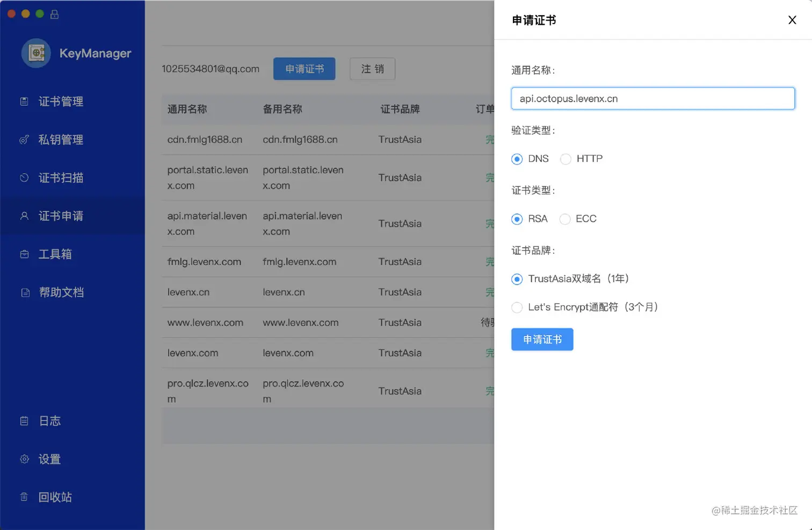The height and width of the screenshot is (530, 812).
Task: Open 私钥管理 in the sidebar
Action: 73,140
